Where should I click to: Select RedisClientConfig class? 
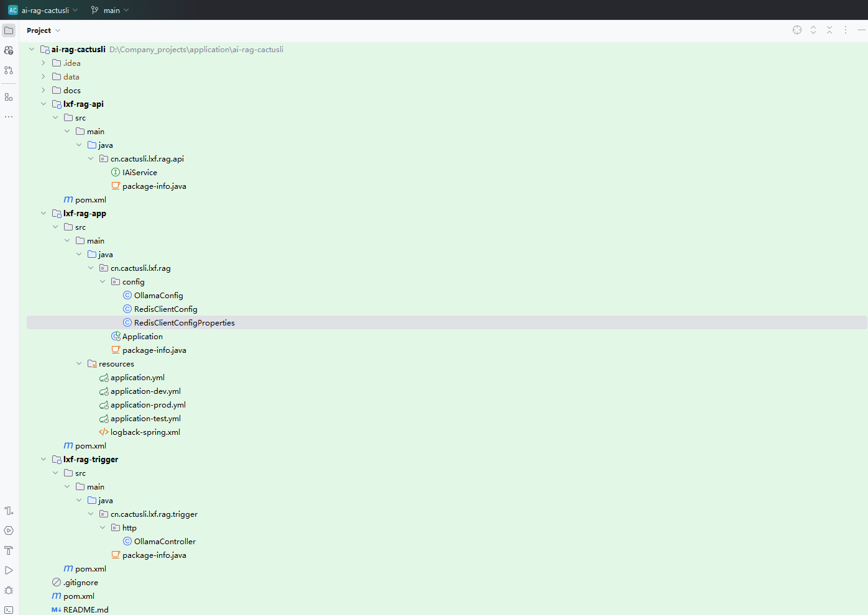(x=166, y=309)
